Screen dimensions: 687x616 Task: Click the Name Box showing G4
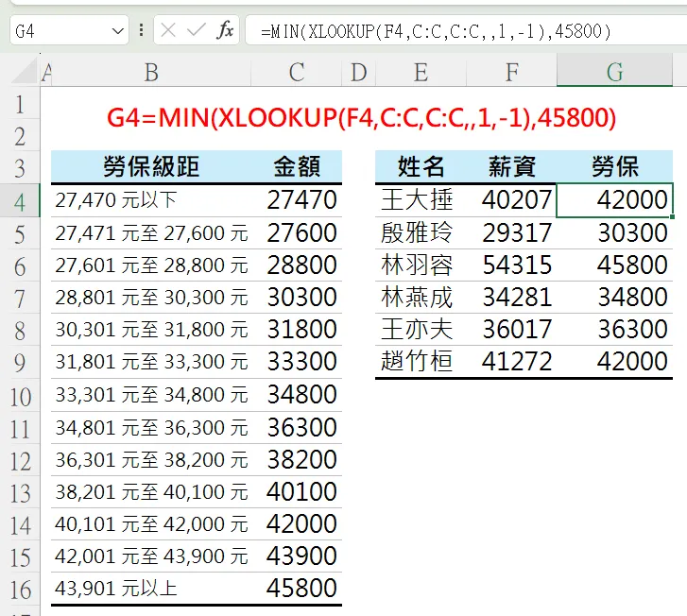click(69, 30)
